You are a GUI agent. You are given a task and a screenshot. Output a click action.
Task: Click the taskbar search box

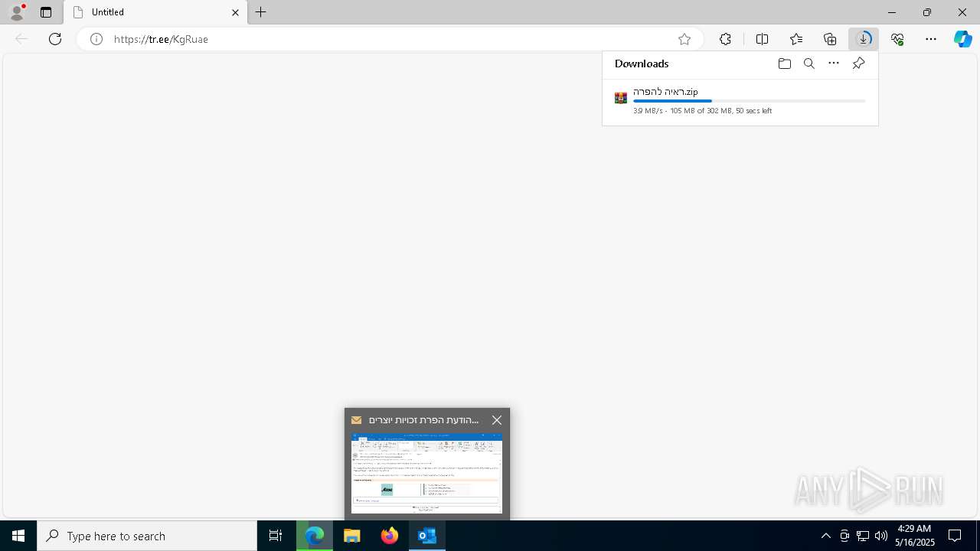(147, 536)
